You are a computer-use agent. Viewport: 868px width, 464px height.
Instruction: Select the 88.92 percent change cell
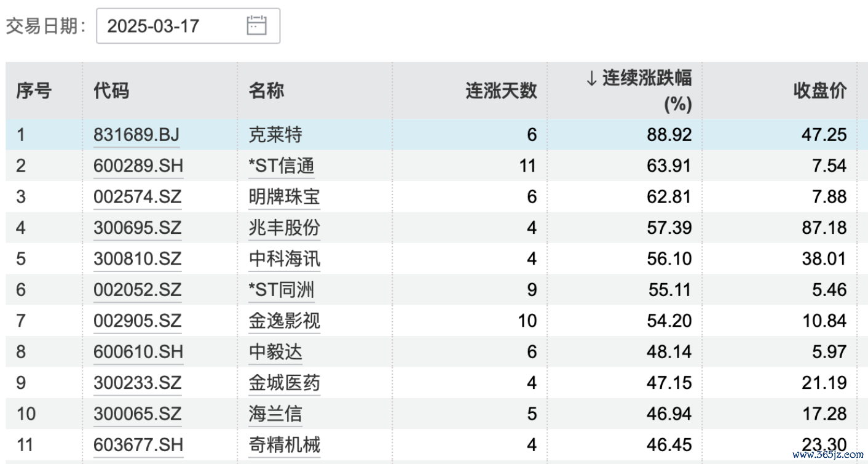point(670,135)
